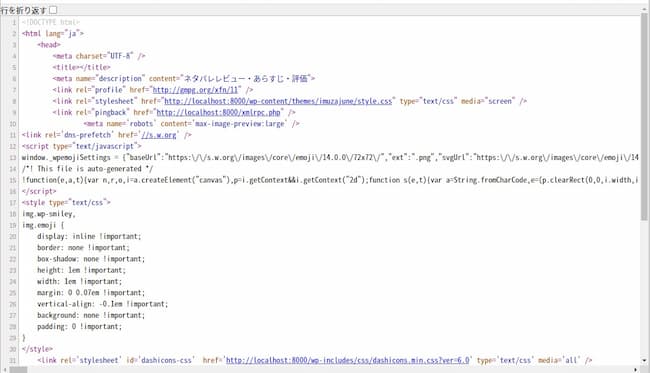Click the vertical-align: -0.1em line

tap(102, 304)
